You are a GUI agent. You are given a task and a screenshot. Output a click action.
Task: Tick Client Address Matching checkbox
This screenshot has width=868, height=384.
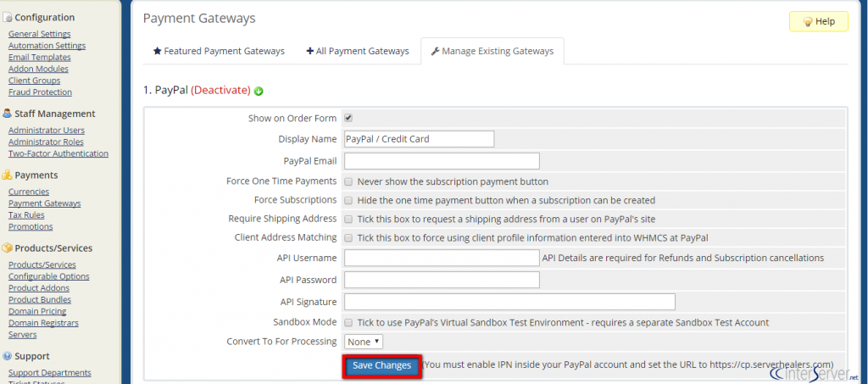pyautogui.click(x=348, y=238)
